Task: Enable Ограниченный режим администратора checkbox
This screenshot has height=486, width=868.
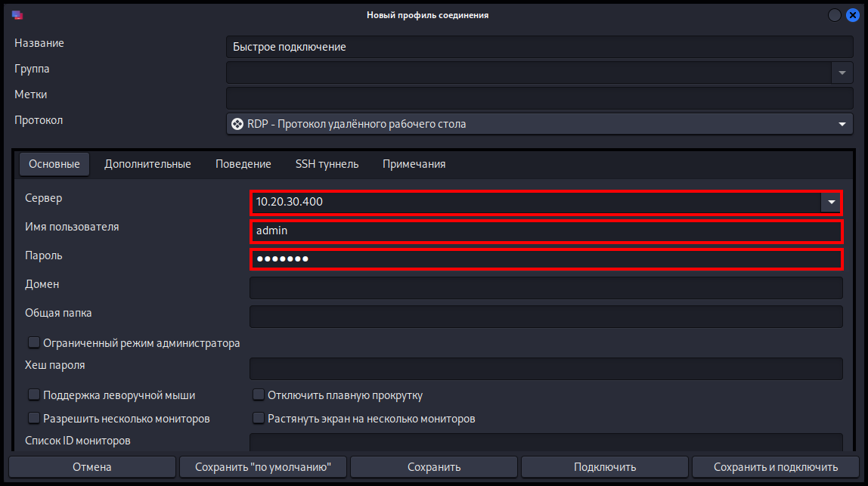Action: 34,342
